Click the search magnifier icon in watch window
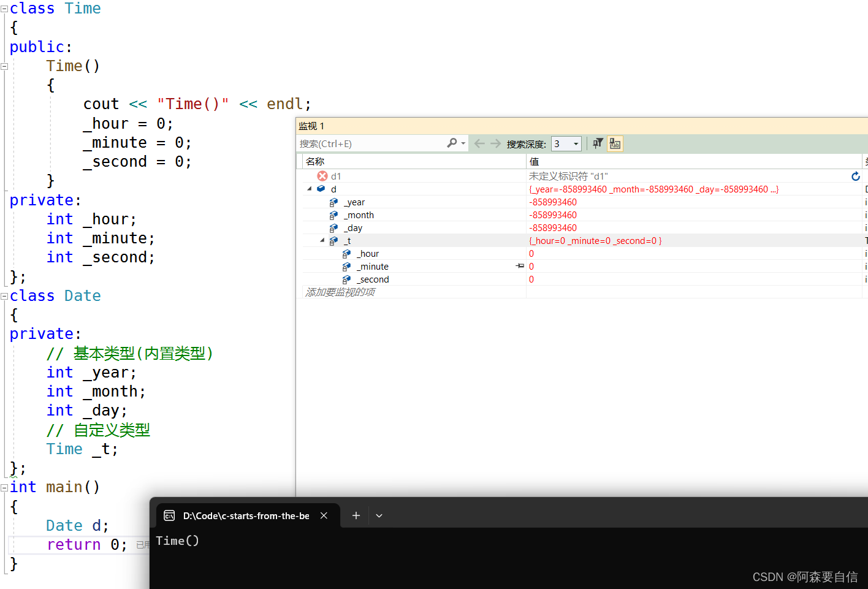This screenshot has height=589, width=868. coord(452,143)
